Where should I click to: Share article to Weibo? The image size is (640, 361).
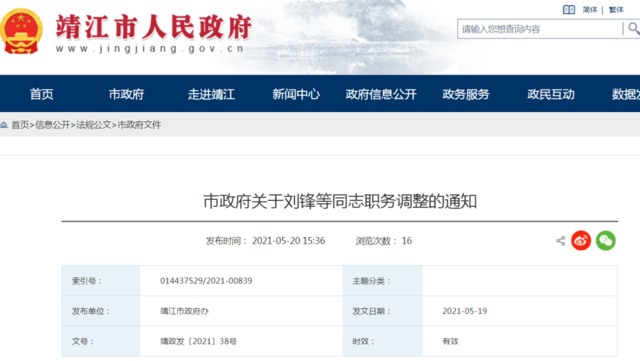[x=581, y=241]
